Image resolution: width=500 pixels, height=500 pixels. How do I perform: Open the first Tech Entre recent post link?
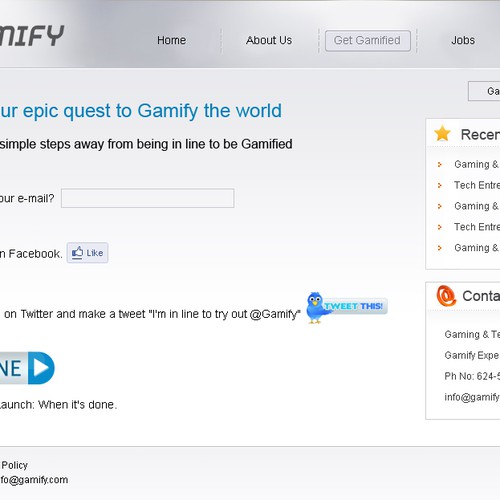477,185
